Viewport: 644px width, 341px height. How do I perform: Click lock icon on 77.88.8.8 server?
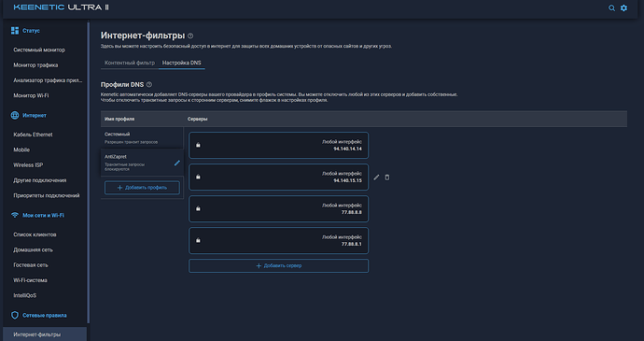[198, 208]
